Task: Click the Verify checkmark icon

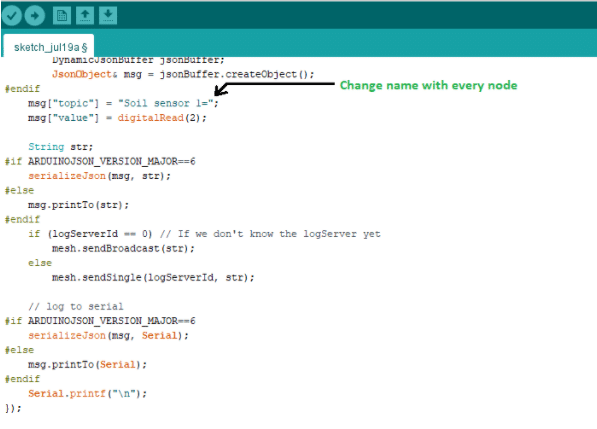Action: coord(11,16)
